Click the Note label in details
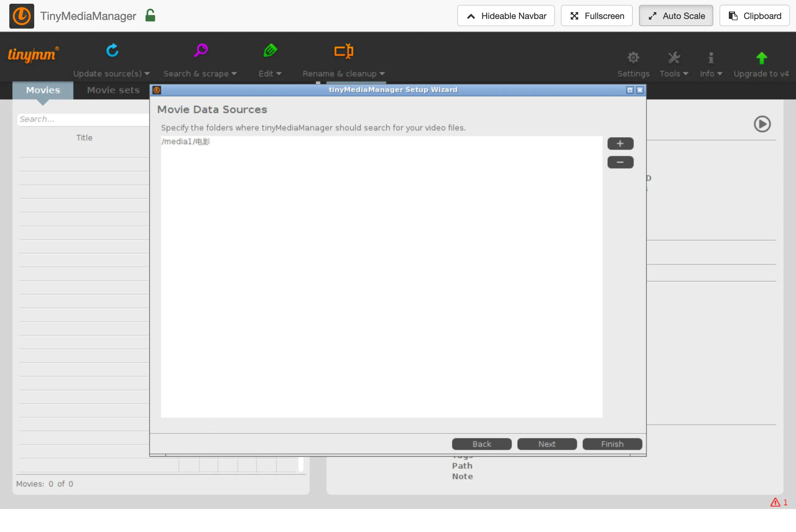 point(462,477)
